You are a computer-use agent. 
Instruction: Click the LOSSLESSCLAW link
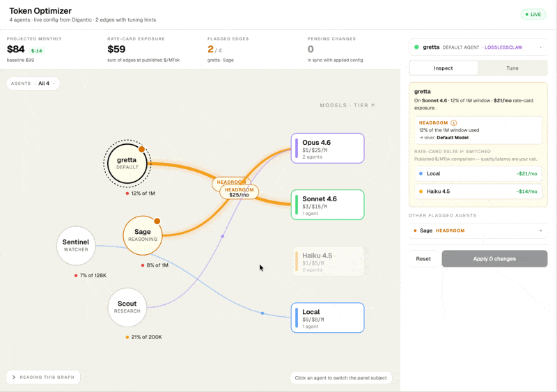pyautogui.click(x=503, y=47)
